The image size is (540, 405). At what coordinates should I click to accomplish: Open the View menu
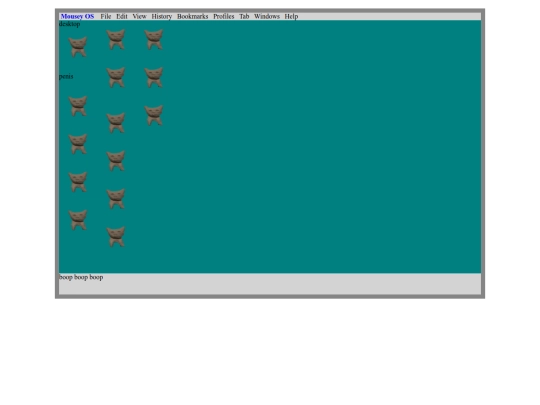tap(139, 17)
